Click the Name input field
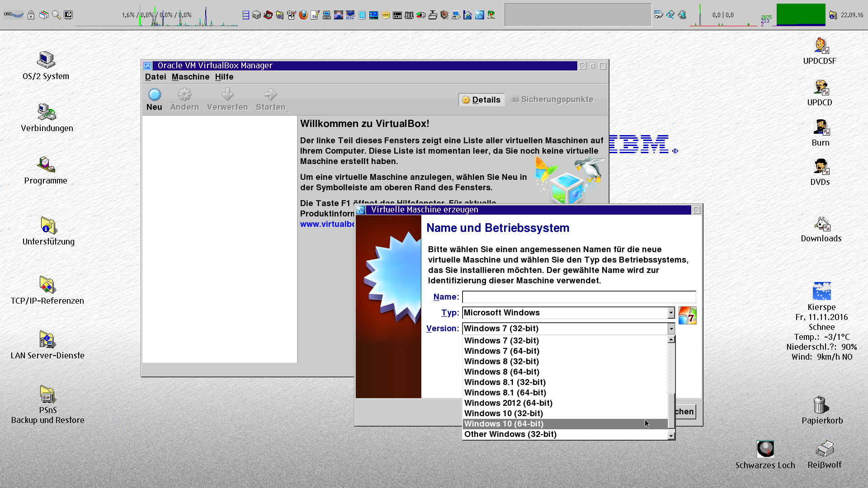868x488 pixels. 579,297
